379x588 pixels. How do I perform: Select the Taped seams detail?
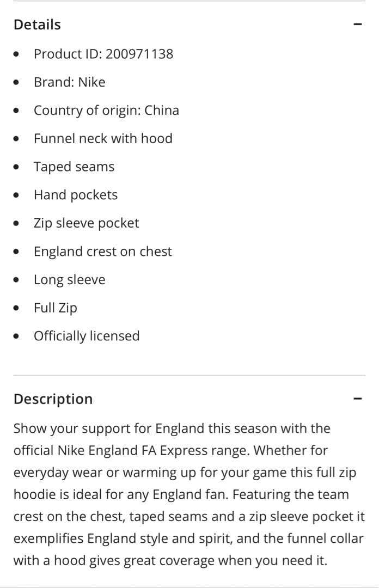pyautogui.click(x=74, y=167)
